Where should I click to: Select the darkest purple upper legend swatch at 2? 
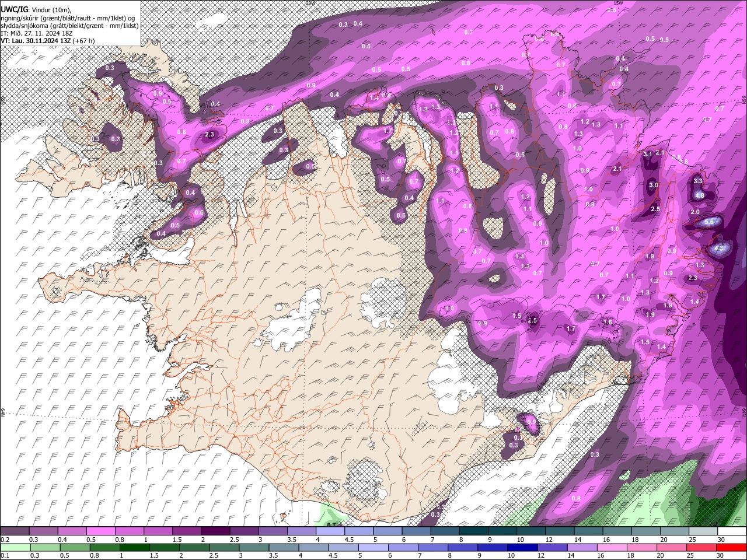[215, 531]
